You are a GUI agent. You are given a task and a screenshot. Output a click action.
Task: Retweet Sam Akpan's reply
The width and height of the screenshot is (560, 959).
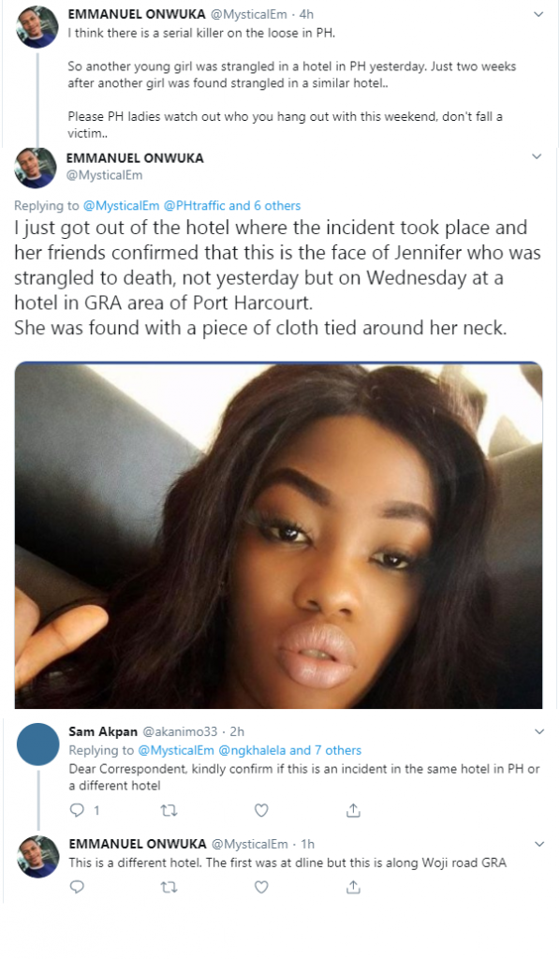[x=169, y=810]
